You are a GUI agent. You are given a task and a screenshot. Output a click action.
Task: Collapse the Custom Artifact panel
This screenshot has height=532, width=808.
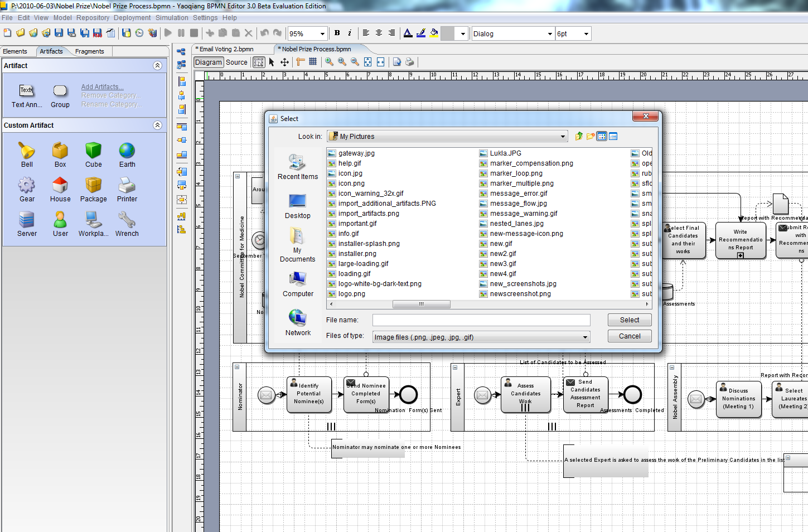[157, 125]
